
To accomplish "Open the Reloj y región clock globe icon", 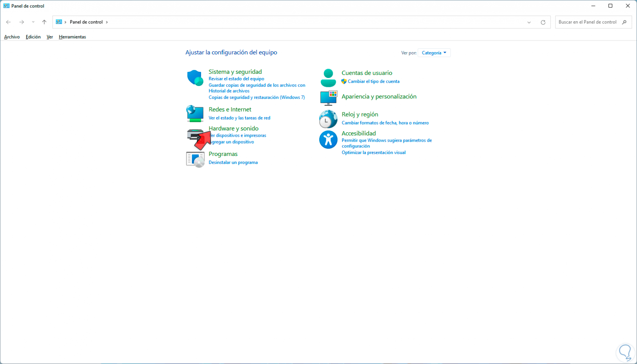I will [x=328, y=119].
